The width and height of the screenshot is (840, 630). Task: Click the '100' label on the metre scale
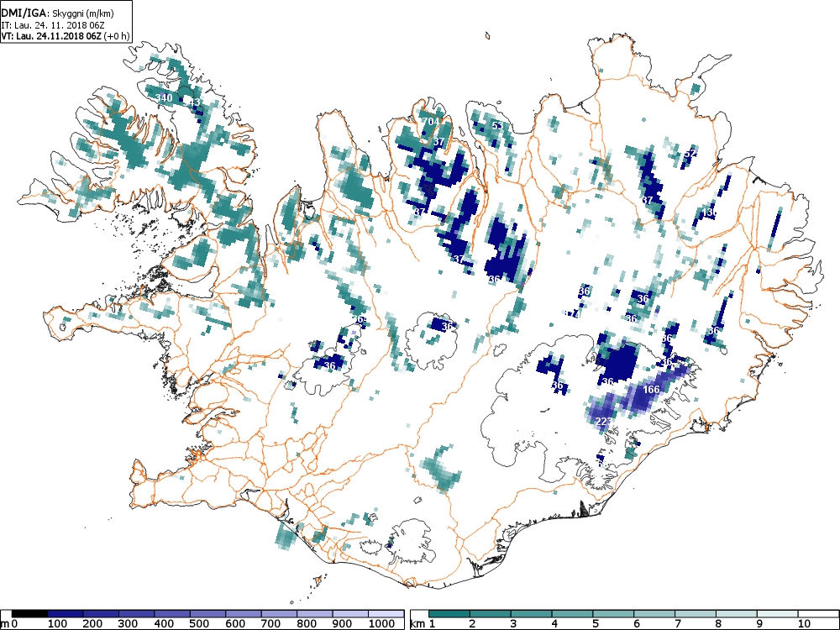click(57, 623)
